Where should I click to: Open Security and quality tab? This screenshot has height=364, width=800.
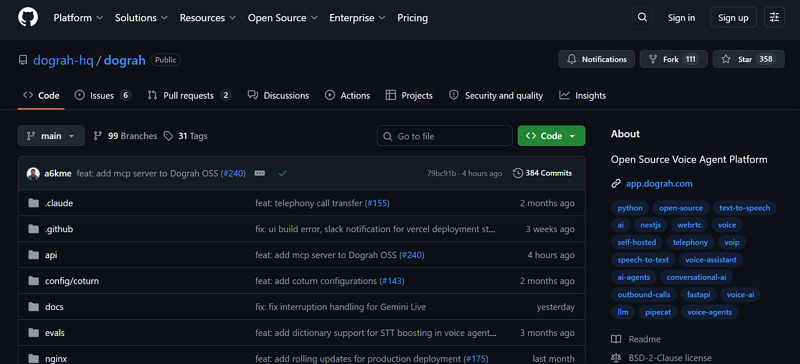(x=496, y=95)
